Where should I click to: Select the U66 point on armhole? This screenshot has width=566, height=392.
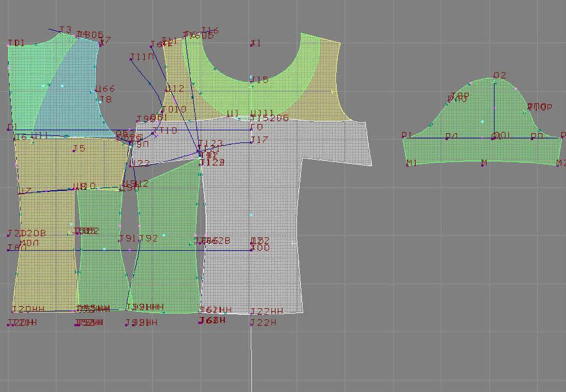(x=105, y=88)
